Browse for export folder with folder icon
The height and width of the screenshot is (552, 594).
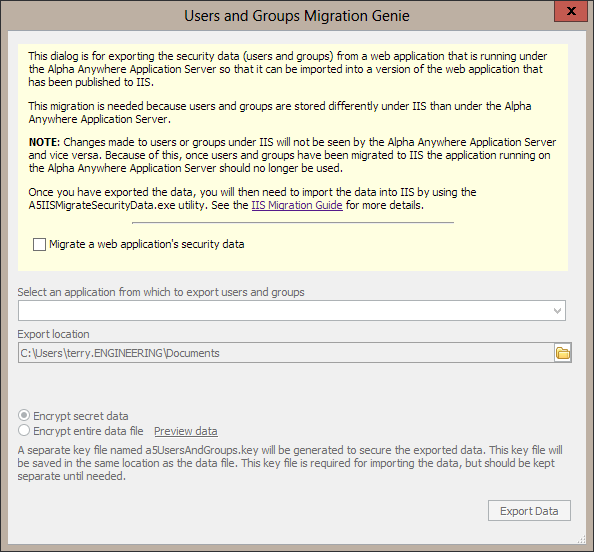coord(563,353)
